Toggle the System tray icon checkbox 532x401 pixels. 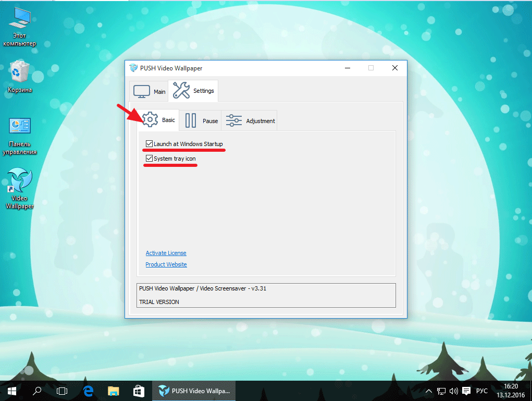150,159
